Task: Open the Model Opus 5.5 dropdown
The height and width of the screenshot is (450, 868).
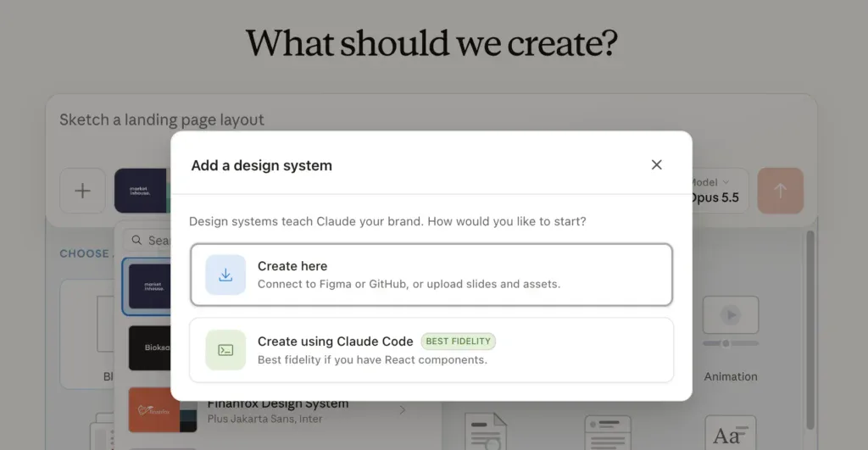Action: click(720, 191)
